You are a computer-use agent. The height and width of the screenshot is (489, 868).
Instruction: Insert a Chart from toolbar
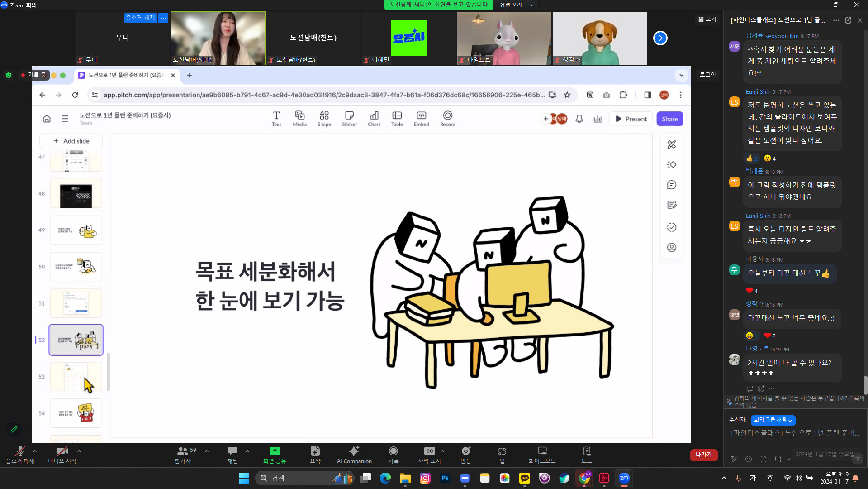[374, 119]
